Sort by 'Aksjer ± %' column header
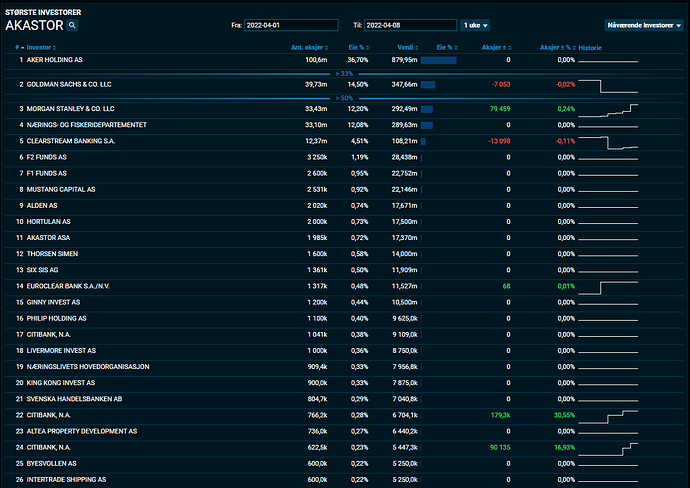 point(557,47)
